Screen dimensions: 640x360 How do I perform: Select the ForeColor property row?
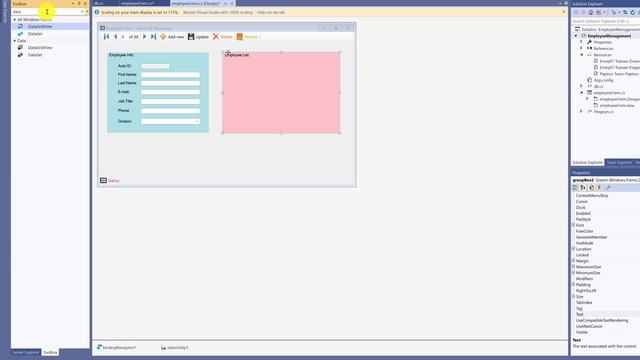pyautogui.click(x=606, y=231)
